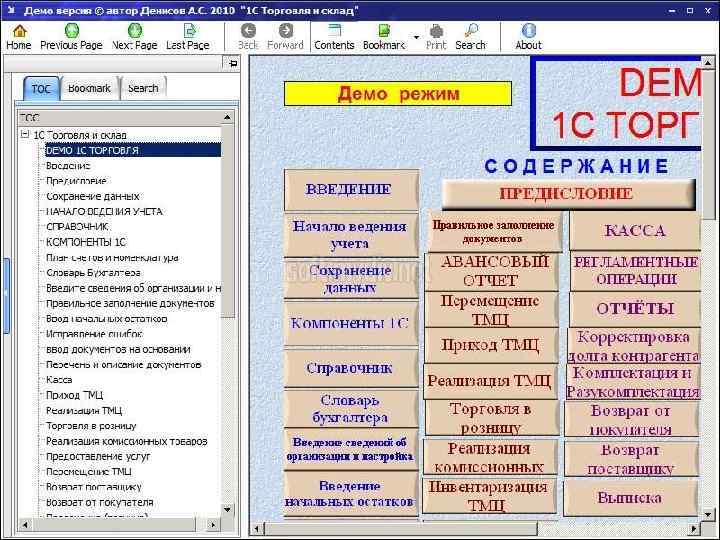Screen dimensions: 720x540
Task: Open the Инвентаризация ТМЦ button
Action: click(x=489, y=496)
